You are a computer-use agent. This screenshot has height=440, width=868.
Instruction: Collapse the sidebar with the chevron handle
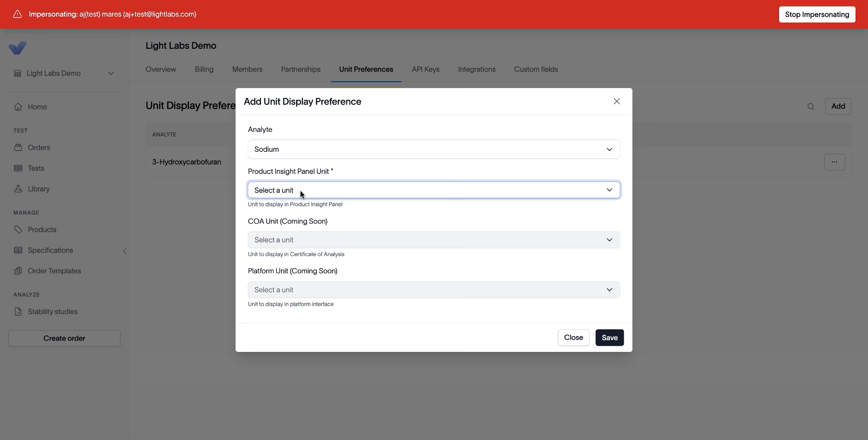[x=125, y=251]
